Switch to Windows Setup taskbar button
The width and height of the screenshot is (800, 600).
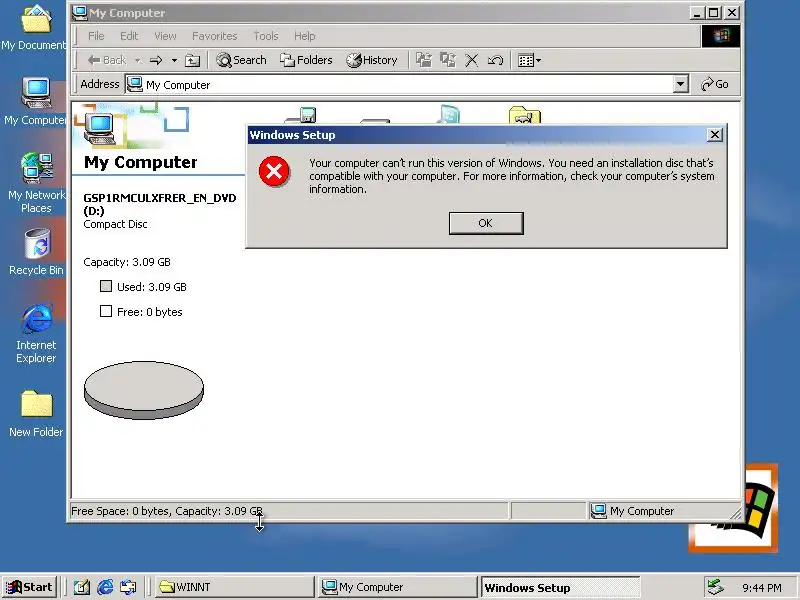tap(560, 587)
